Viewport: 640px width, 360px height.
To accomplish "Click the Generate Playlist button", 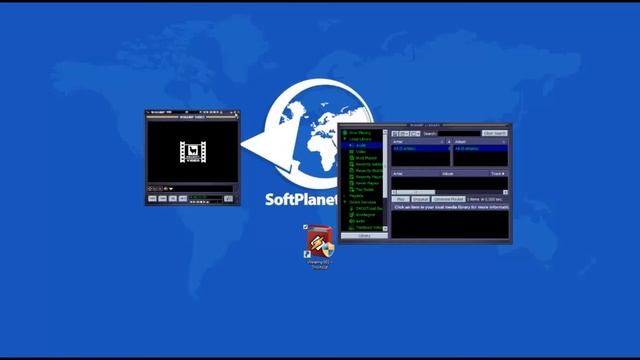I will point(448,199).
